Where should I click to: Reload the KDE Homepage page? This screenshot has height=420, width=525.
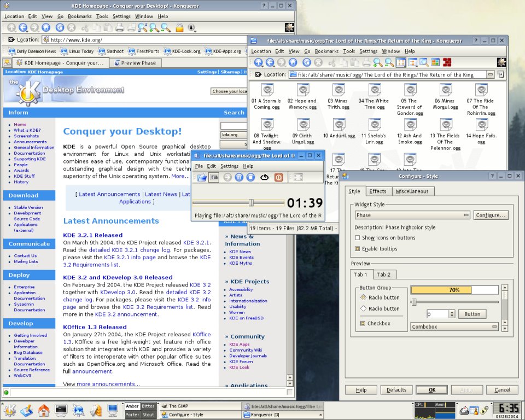(x=60, y=28)
